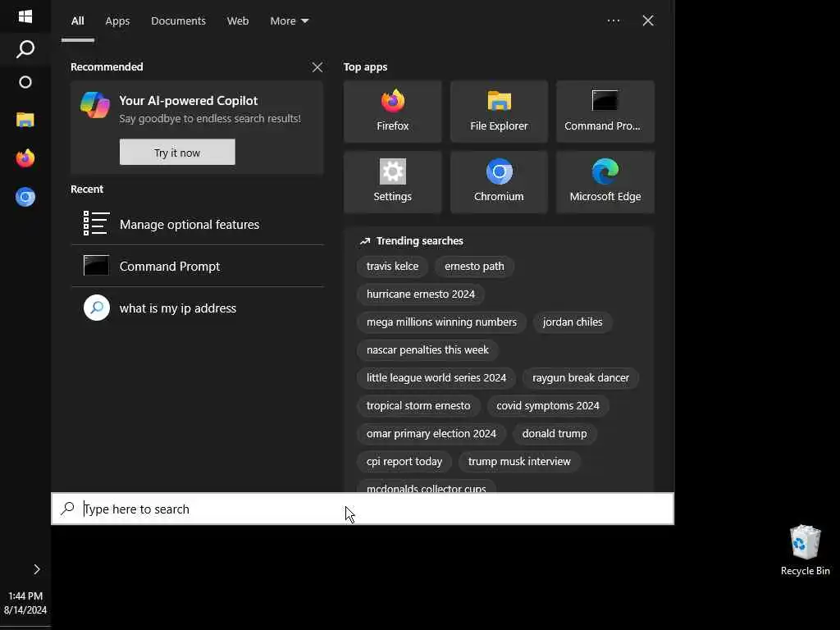This screenshot has height=630, width=840.
Task: Search trending 'hurricane ernesto 2024'
Action: pos(421,294)
